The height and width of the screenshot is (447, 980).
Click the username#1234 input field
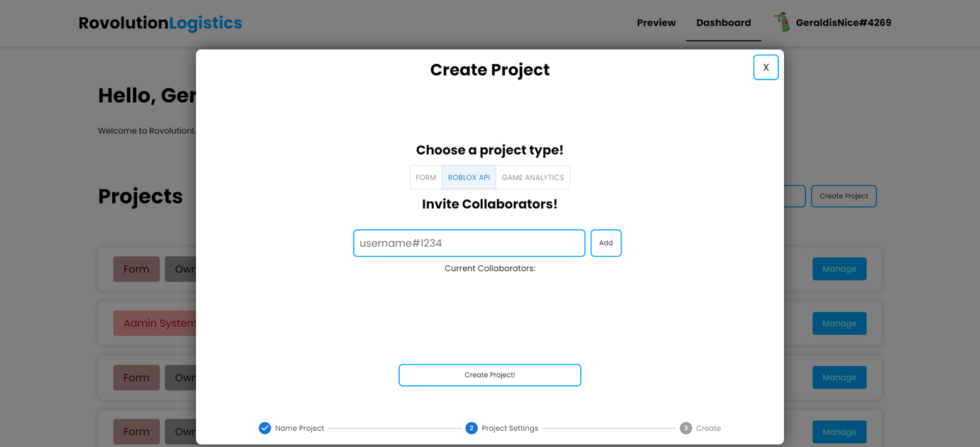pos(469,243)
